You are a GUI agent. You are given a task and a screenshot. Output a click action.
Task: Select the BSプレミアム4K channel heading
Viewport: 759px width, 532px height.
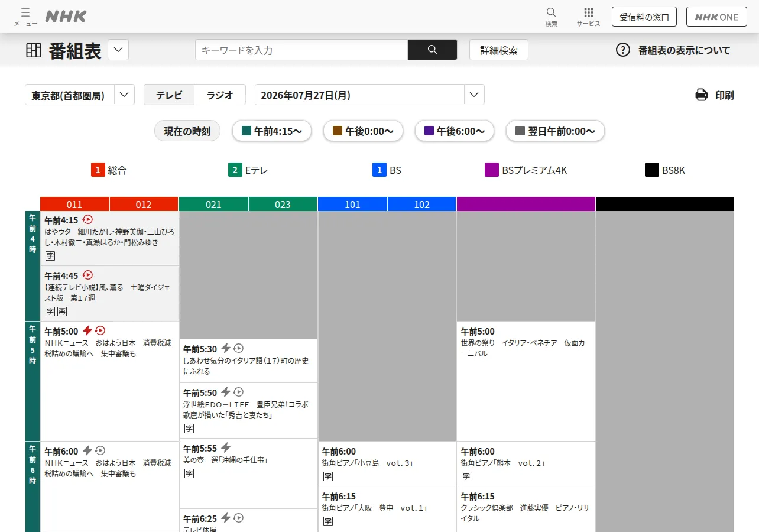[526, 170]
